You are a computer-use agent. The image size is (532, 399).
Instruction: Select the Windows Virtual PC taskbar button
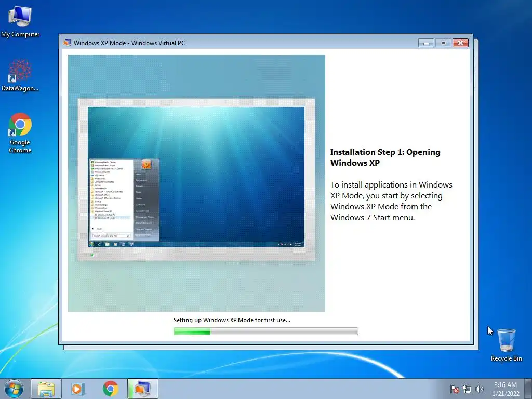143,389
